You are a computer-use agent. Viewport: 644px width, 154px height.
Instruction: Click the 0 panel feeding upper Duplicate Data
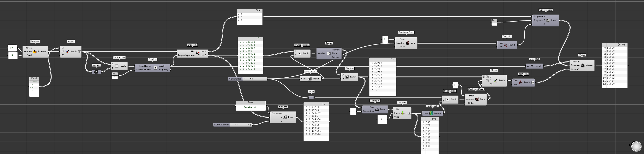[x=385, y=39]
